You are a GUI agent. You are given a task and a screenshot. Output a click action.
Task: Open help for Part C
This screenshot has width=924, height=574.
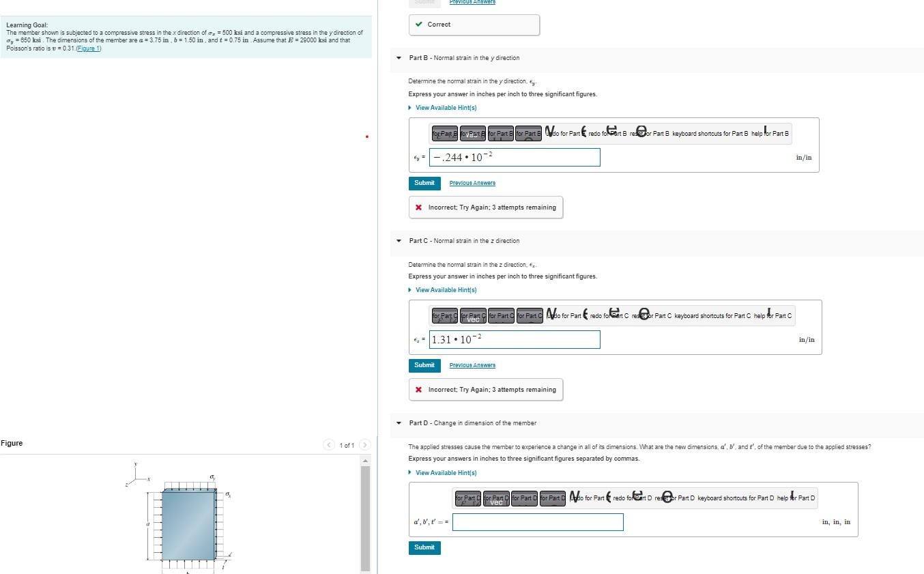click(x=773, y=316)
